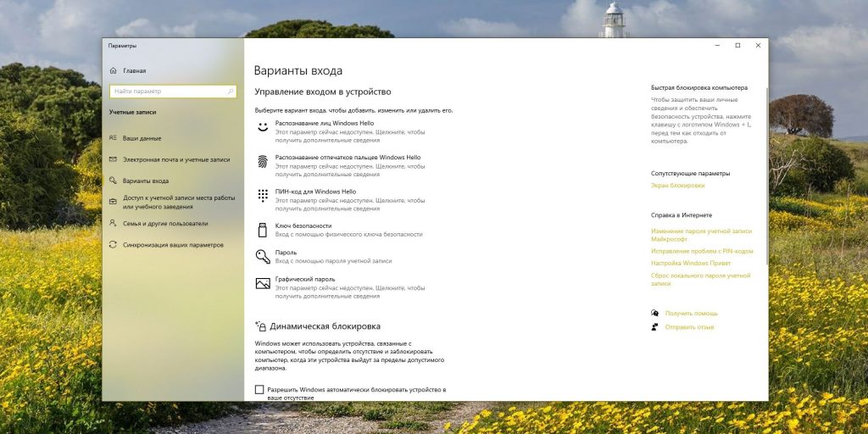Image resolution: width=868 pixels, height=434 pixels.
Task: Open Изменение пароля учетной записи Майкрософт link
Action: tap(701, 236)
